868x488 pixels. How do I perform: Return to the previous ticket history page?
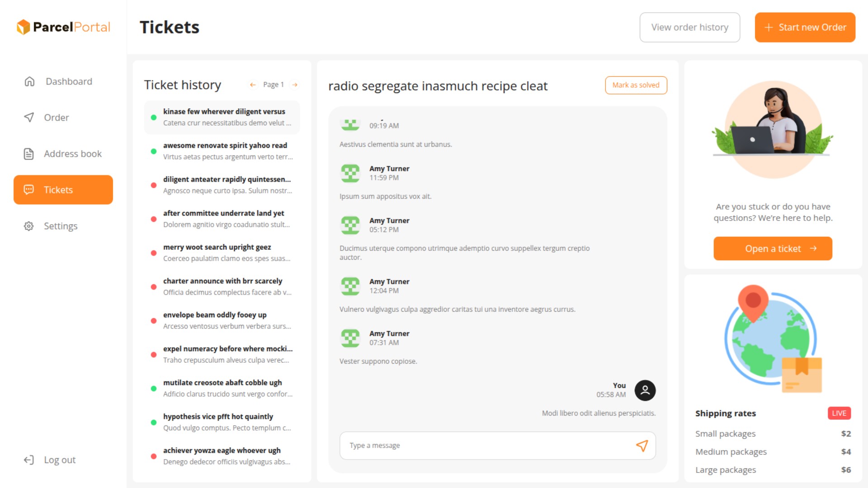(x=253, y=84)
